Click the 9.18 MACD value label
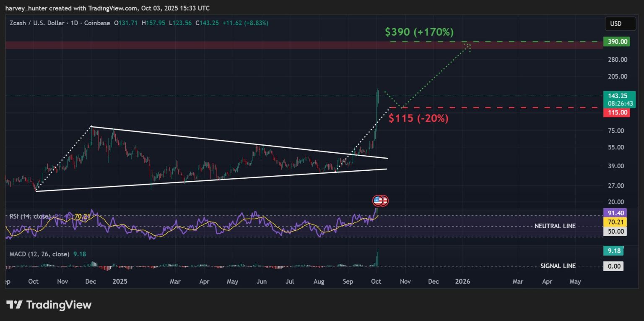644x321 pixels. [x=614, y=251]
